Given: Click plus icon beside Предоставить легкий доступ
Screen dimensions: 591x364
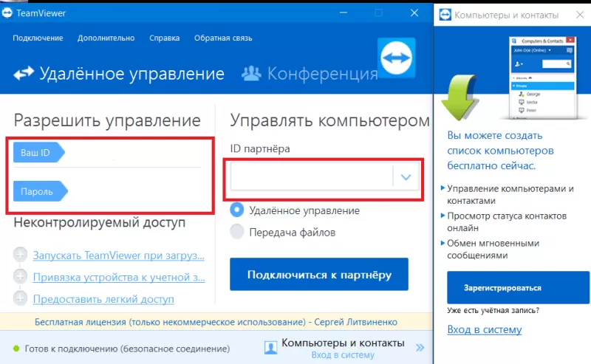Looking at the screenshot, I should (x=20, y=298).
